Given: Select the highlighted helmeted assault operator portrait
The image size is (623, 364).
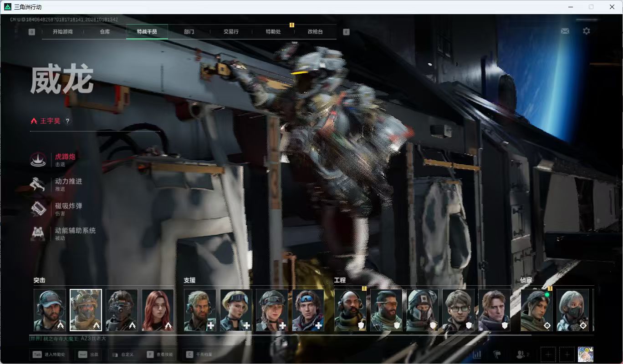Looking at the screenshot, I should click(86, 310).
